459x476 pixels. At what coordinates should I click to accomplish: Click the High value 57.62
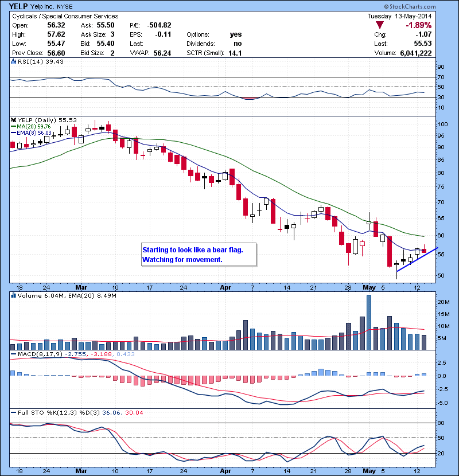click(x=56, y=34)
